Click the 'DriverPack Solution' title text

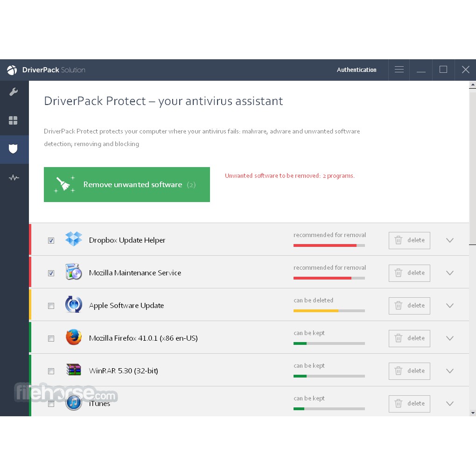(54, 70)
